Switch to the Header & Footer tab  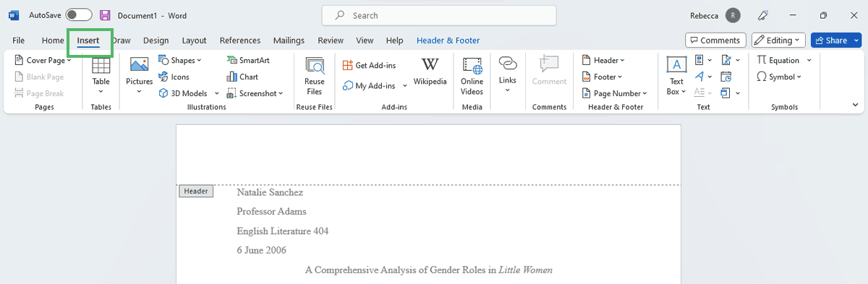pos(448,40)
